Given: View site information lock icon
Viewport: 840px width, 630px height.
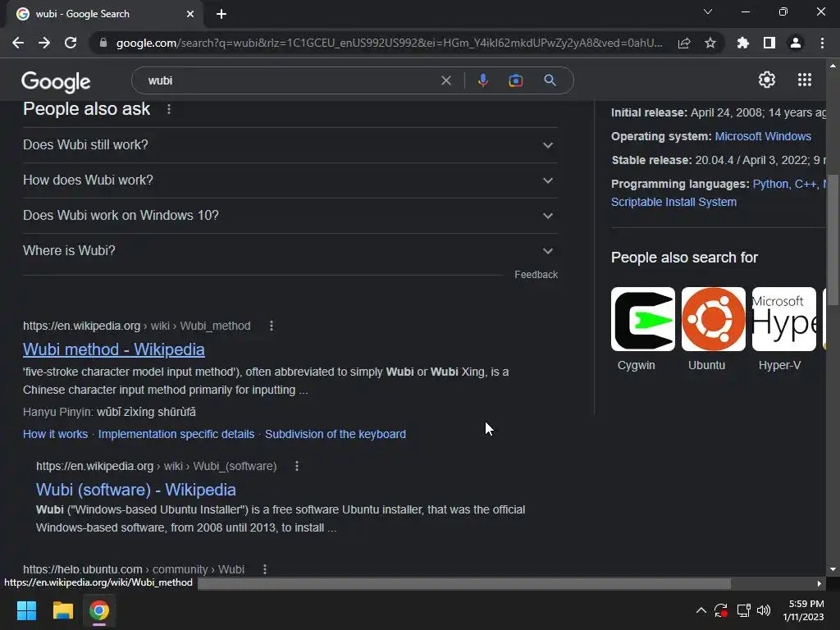Looking at the screenshot, I should tap(103, 43).
